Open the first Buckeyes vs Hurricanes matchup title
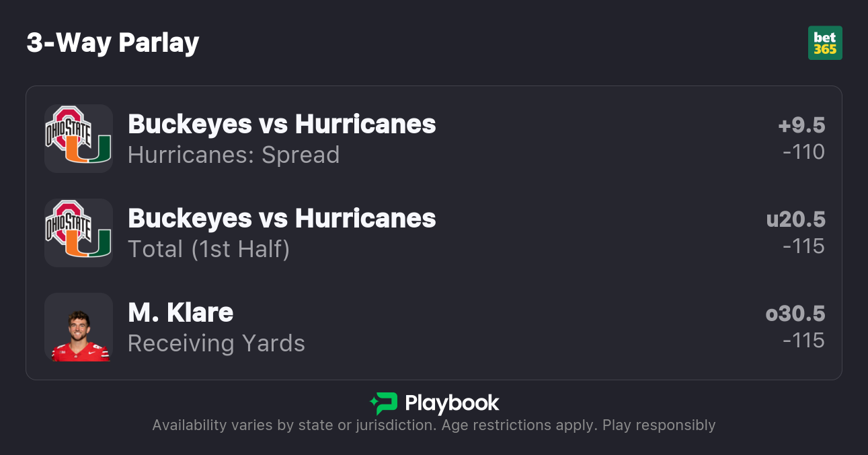The height and width of the screenshot is (455, 868). click(x=282, y=124)
